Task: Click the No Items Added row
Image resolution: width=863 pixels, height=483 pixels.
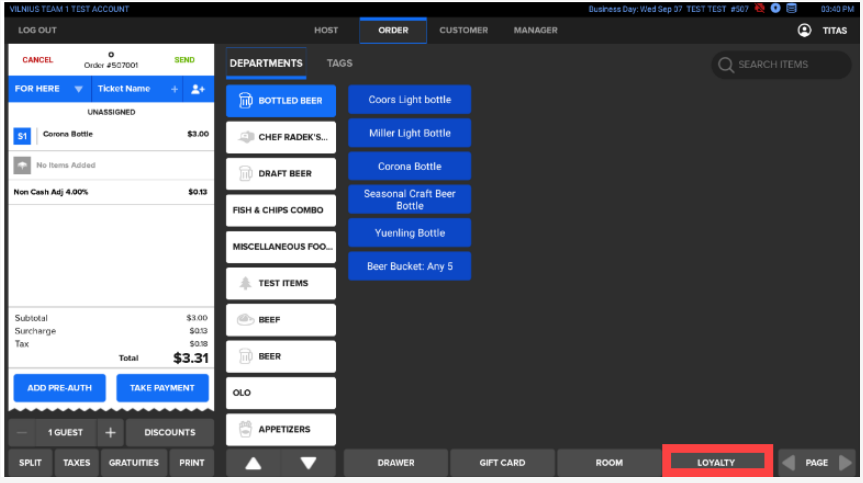Action: pos(111,165)
